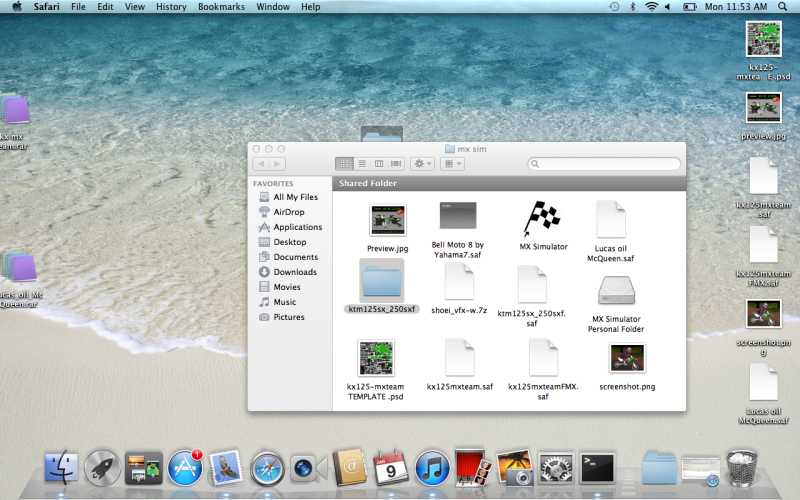Open MX Simulator Personal Folder drive icon
Image resolution: width=800 pixels, height=500 pixels.
[616, 291]
